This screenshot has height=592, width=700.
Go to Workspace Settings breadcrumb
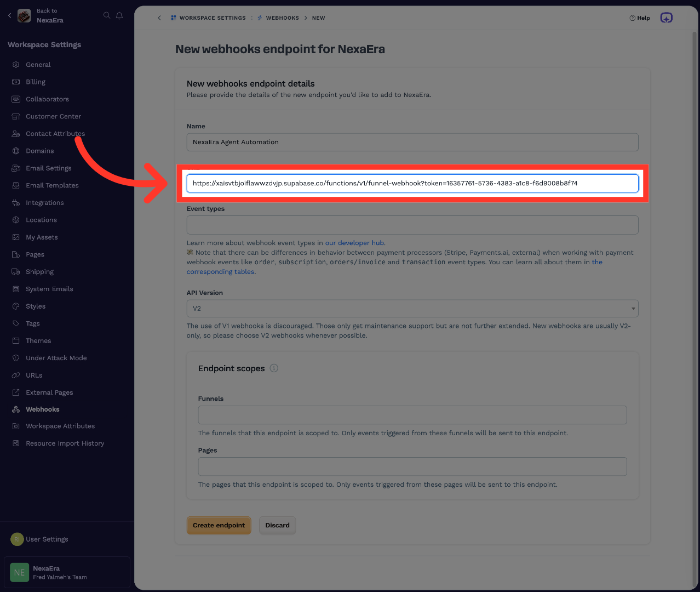click(208, 18)
